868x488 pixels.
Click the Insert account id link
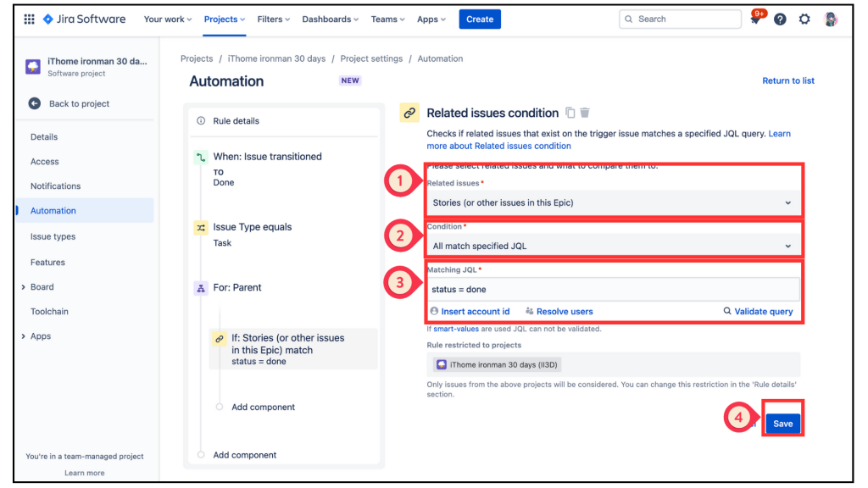pos(470,312)
